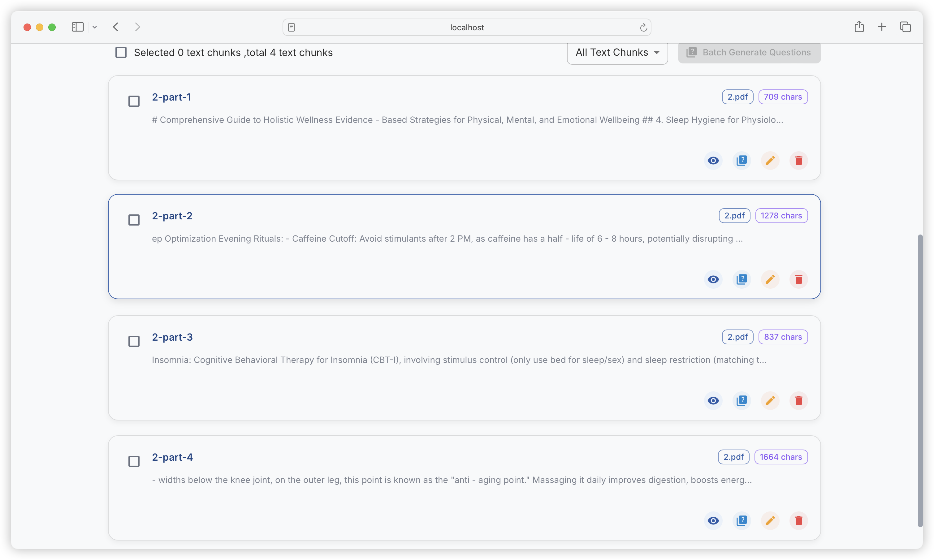Delete text chunk 2-part-2
The height and width of the screenshot is (560, 934).
(798, 280)
